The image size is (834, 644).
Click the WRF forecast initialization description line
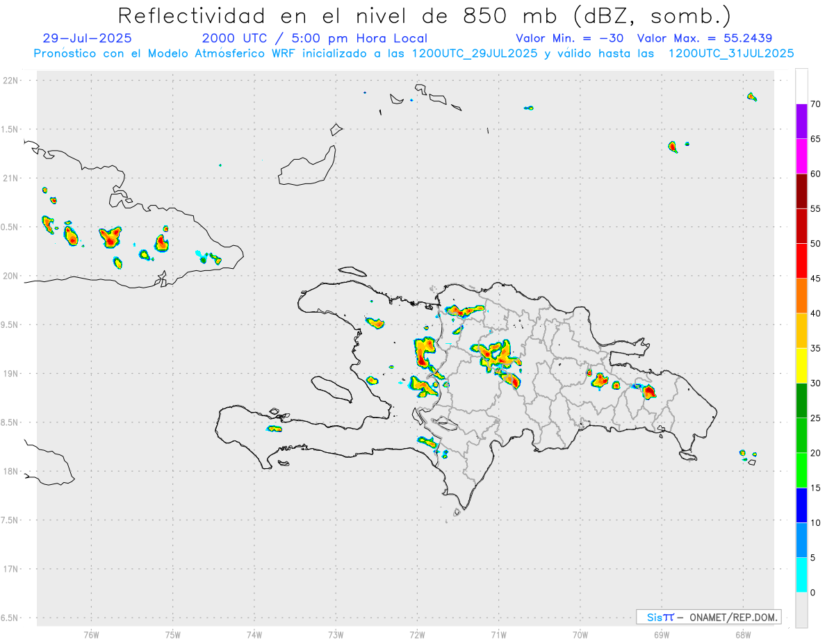(x=414, y=53)
